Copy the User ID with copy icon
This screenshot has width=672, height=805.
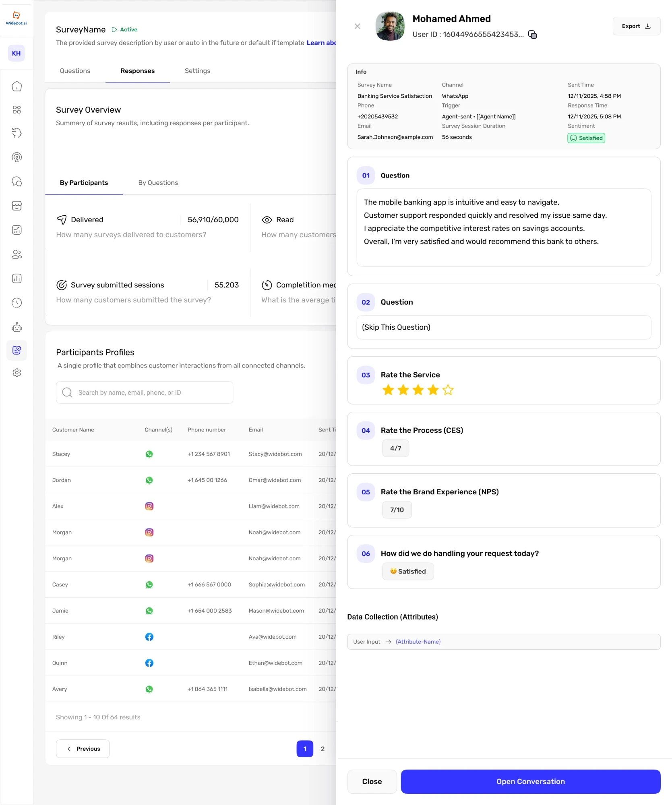click(532, 35)
